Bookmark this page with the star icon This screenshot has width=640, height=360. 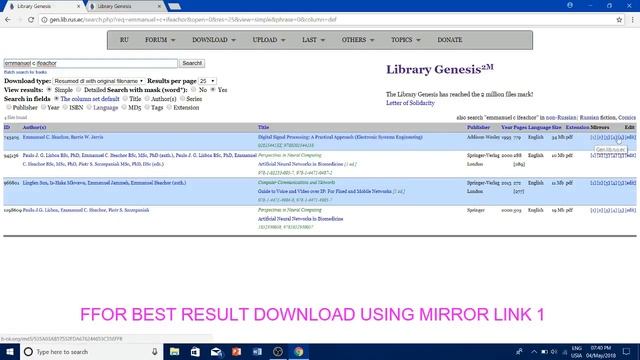click(x=619, y=20)
